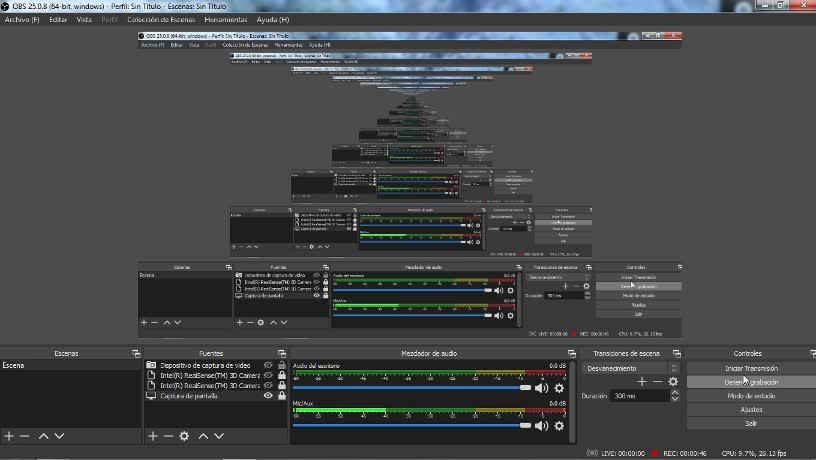Open source properties gear in Fuentes
This screenshot has height=460, width=816.
(x=184, y=436)
